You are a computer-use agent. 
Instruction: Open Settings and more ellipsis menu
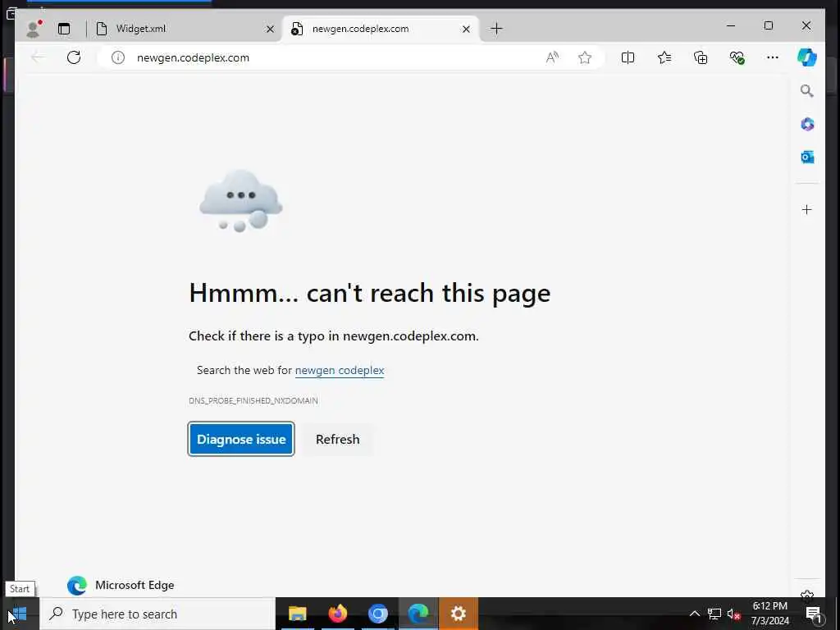[773, 57]
